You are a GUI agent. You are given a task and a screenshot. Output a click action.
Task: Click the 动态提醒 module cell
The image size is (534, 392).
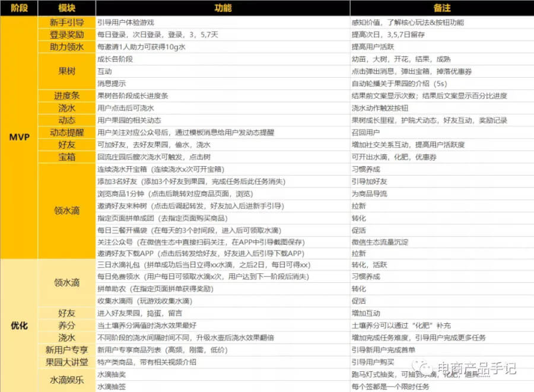pyautogui.click(x=66, y=132)
